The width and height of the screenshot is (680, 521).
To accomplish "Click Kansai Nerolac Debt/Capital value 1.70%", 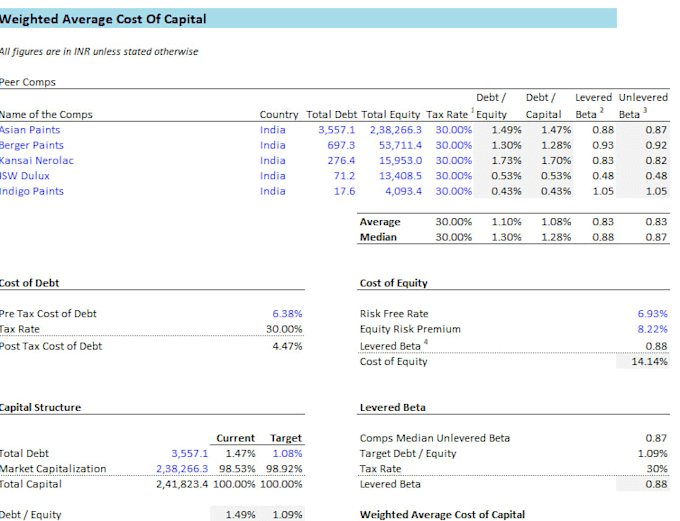I will (x=556, y=161).
